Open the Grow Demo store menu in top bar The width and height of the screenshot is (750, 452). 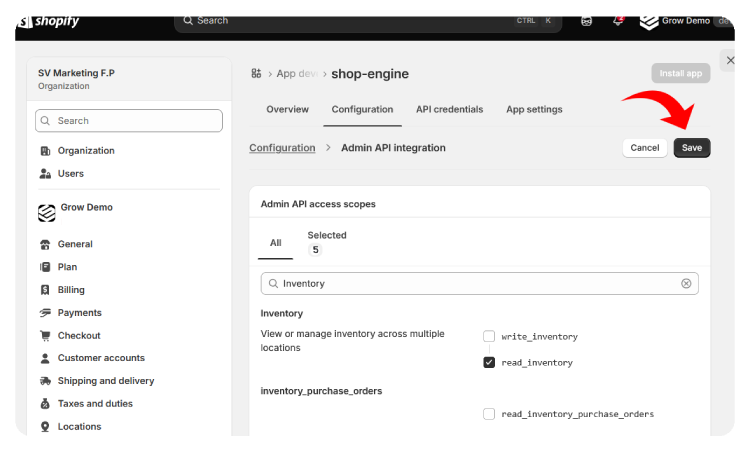pyautogui.click(x=684, y=21)
